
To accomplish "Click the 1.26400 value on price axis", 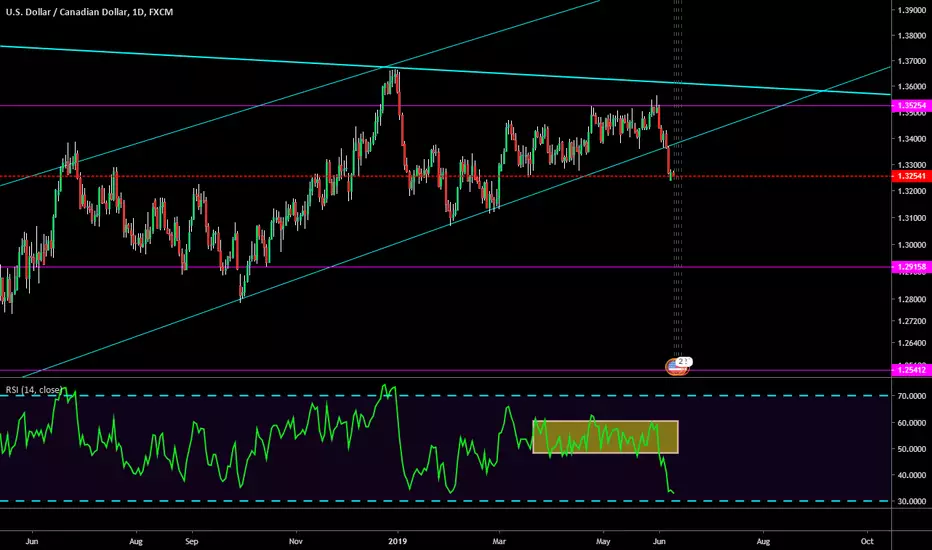I will pyautogui.click(x=912, y=343).
